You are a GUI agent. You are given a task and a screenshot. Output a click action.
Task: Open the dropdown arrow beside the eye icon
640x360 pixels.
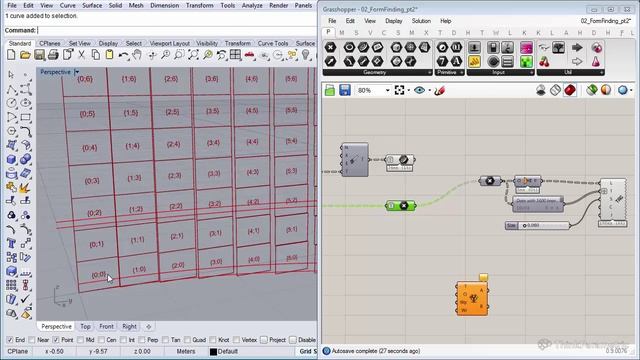[429, 91]
